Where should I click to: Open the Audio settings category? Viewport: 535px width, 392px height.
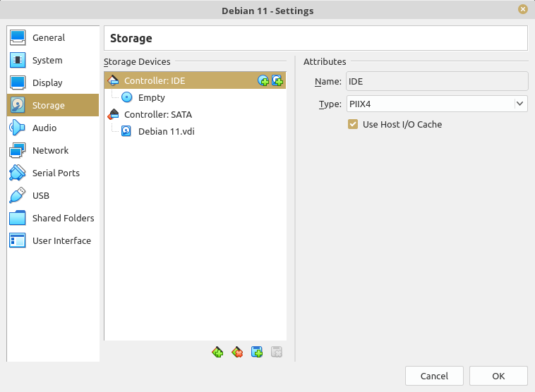click(x=53, y=128)
